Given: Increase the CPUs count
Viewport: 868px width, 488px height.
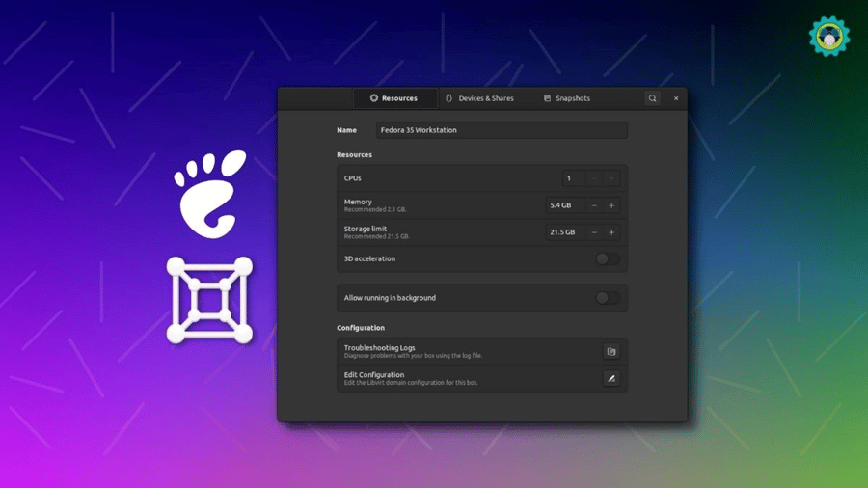Looking at the screenshot, I should click(611, 178).
